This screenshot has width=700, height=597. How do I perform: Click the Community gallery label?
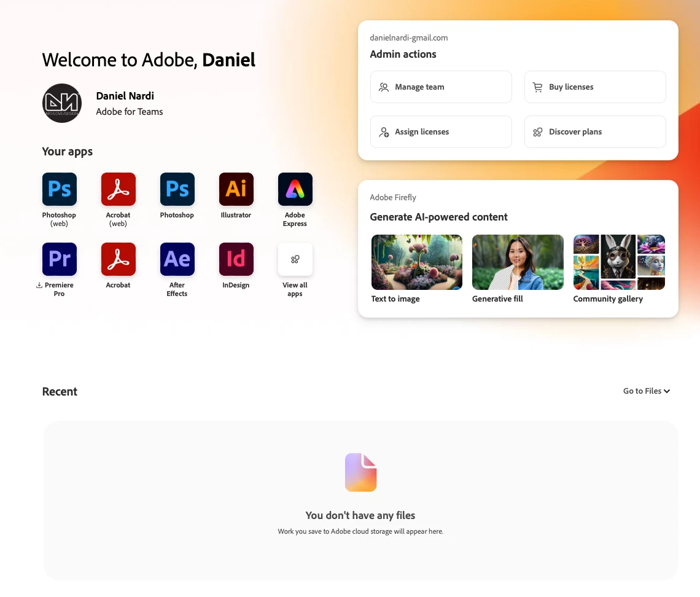coord(608,298)
